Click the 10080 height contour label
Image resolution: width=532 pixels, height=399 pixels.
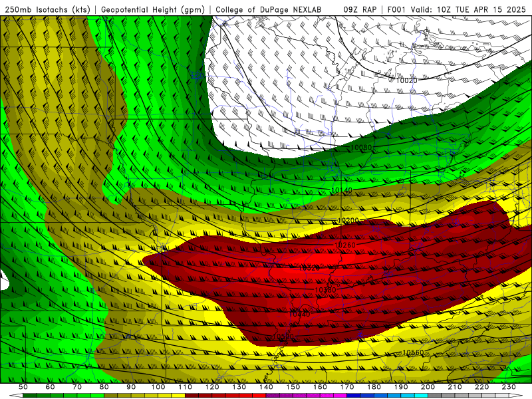coord(361,148)
